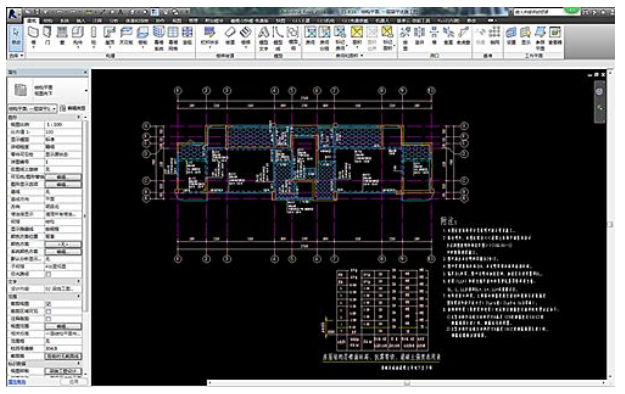625x394 pixels.
Task: Select the Dormer opening tool
Action: pyautogui.click(x=463, y=35)
